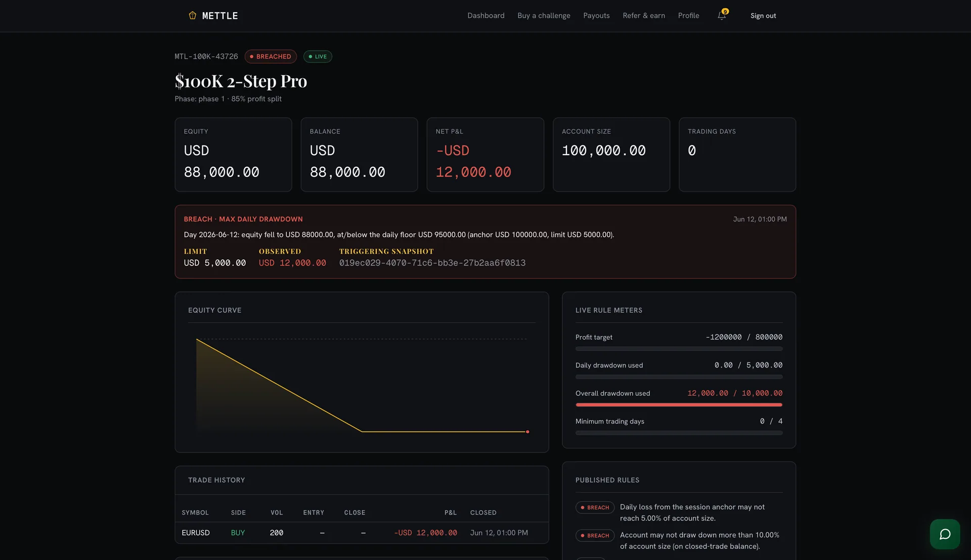Click the Profit target progress bar
Image resolution: width=971 pixels, height=560 pixels.
(x=679, y=349)
